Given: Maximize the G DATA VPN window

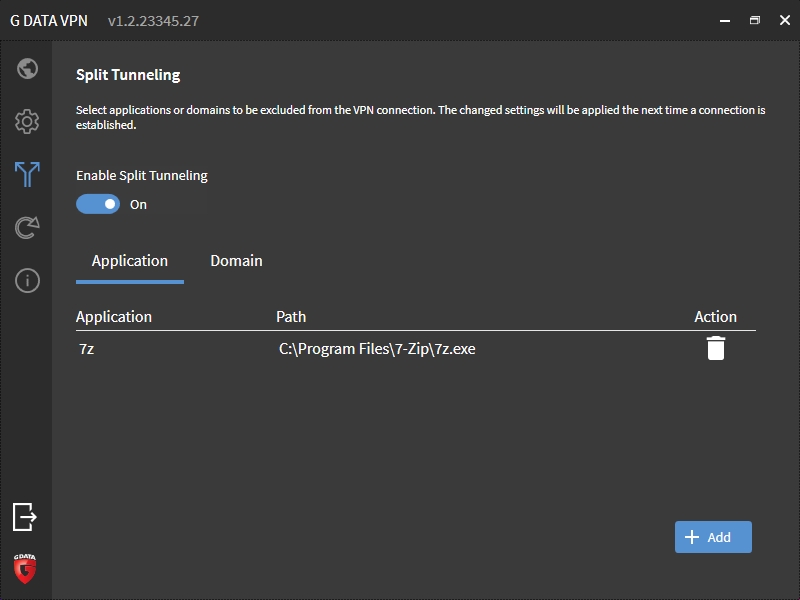Looking at the screenshot, I should [x=755, y=20].
